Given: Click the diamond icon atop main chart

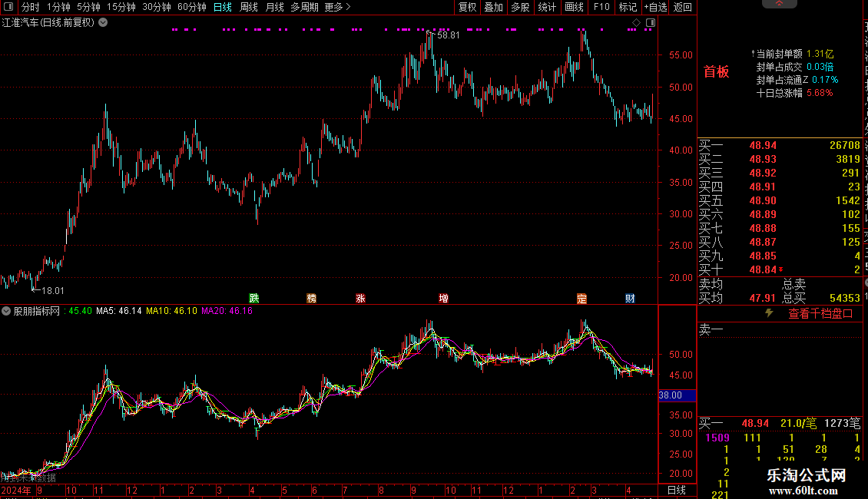Looking at the screenshot, I should click(x=636, y=23).
